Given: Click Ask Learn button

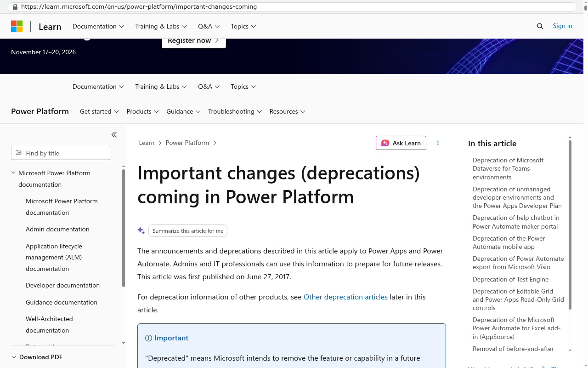Looking at the screenshot, I should [x=401, y=143].
